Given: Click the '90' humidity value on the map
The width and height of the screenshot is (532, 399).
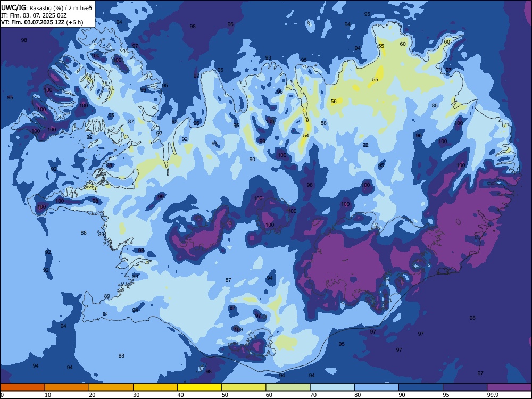Looking at the screenshot, I should click(252, 160).
